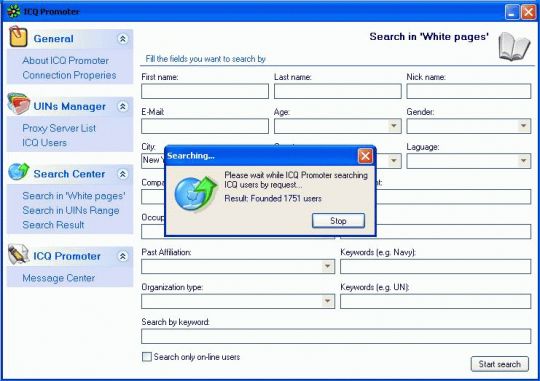Click the globe icon in Searching dialog

point(195,194)
